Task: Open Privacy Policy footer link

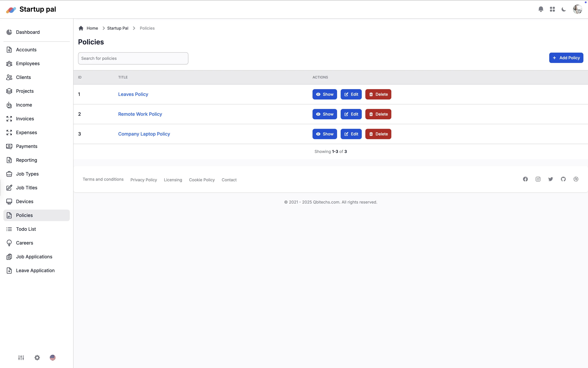Action: point(144,180)
